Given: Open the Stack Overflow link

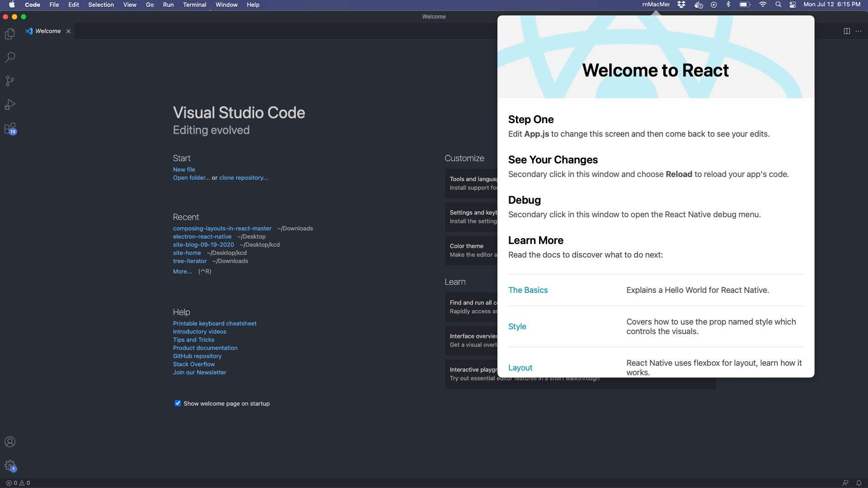Looking at the screenshot, I should [x=194, y=364].
